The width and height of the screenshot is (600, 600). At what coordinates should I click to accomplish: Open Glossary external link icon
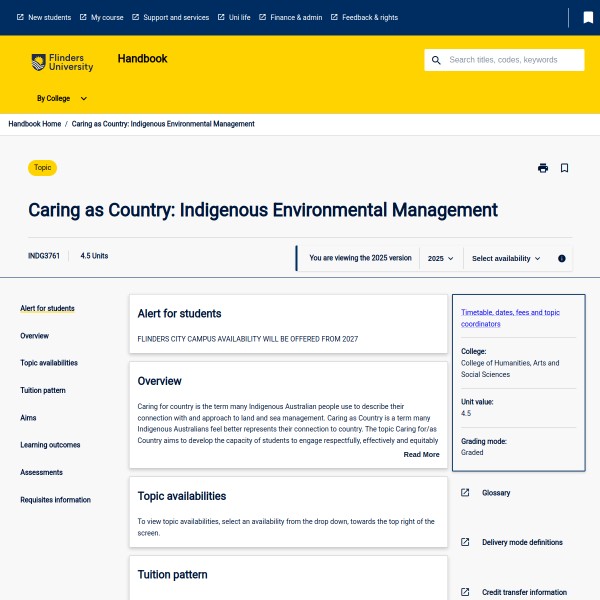(x=465, y=493)
